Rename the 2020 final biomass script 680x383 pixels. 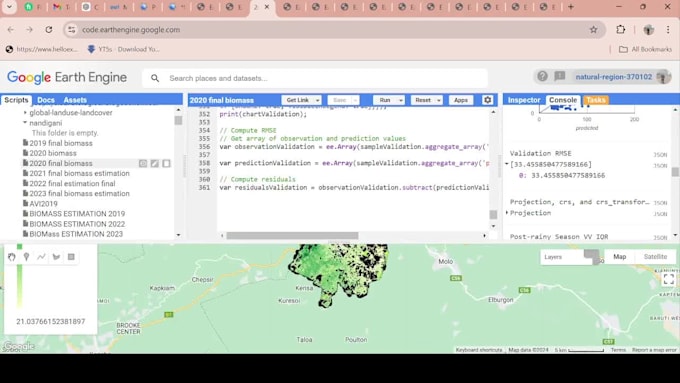(154, 164)
